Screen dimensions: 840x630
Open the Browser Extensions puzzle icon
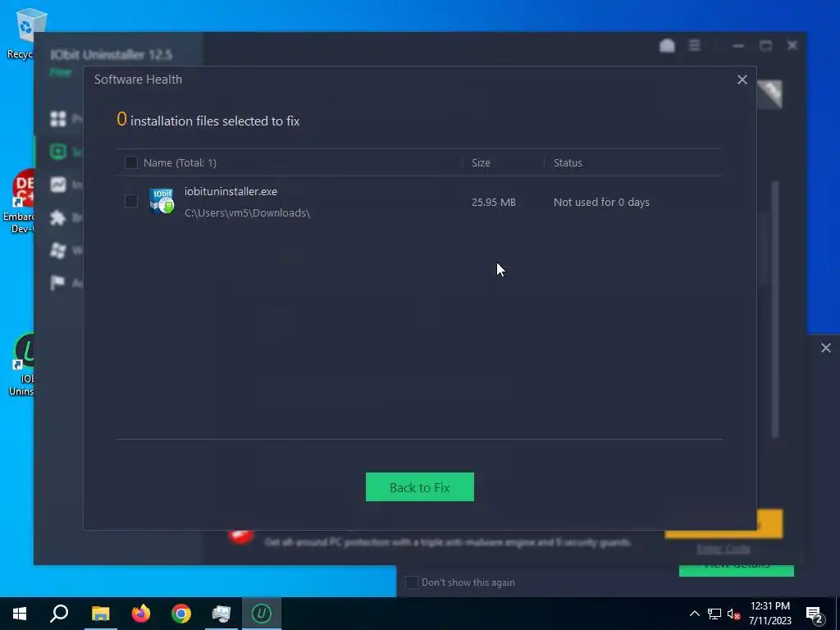[x=58, y=217]
